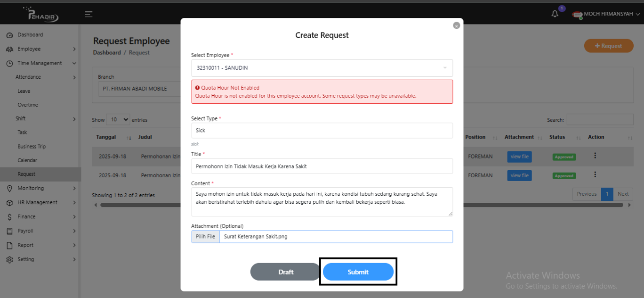Close the Create Request modal
This screenshot has width=644, height=298.
[x=456, y=25]
